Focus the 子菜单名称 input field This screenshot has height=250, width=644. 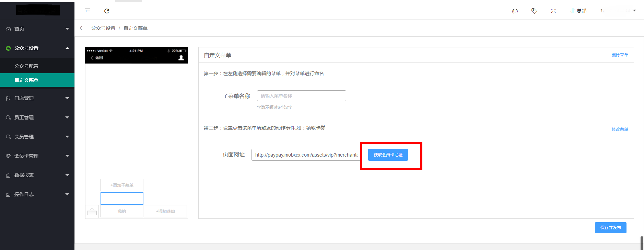[x=302, y=96]
